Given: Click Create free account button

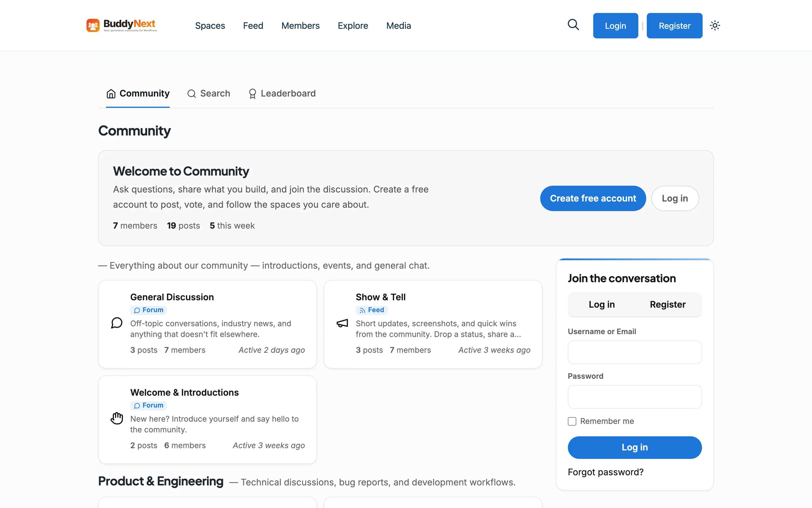Looking at the screenshot, I should 593,198.
